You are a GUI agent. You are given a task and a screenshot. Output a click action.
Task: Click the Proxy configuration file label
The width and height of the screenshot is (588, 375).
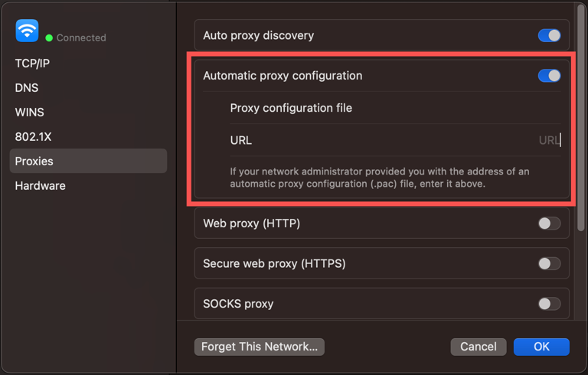coord(291,108)
